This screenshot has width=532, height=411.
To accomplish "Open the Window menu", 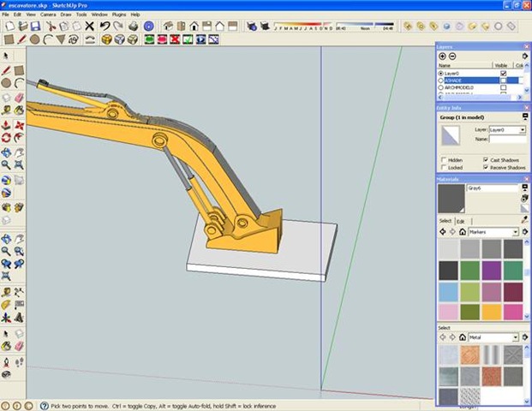I will (x=99, y=15).
